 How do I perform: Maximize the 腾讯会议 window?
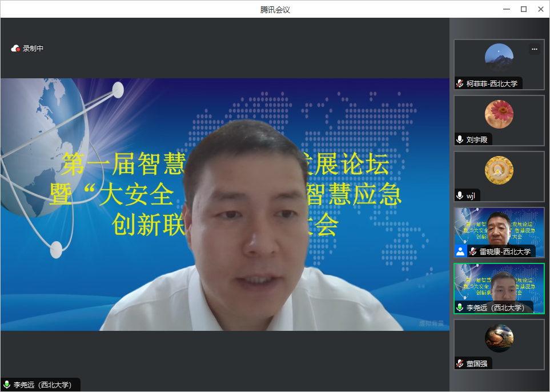[x=523, y=9]
